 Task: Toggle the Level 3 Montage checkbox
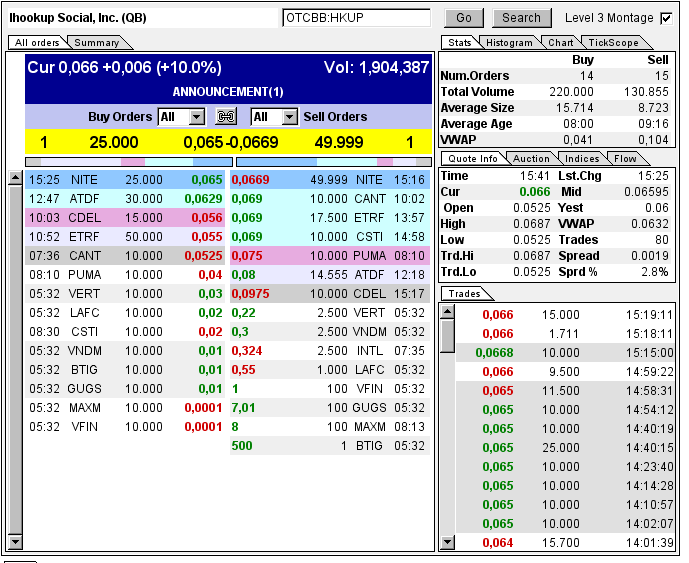coord(666,18)
